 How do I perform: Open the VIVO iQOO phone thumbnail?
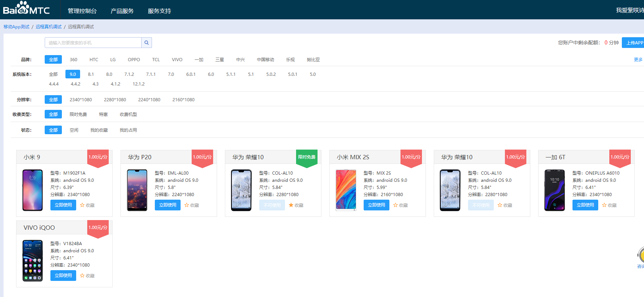(x=33, y=261)
